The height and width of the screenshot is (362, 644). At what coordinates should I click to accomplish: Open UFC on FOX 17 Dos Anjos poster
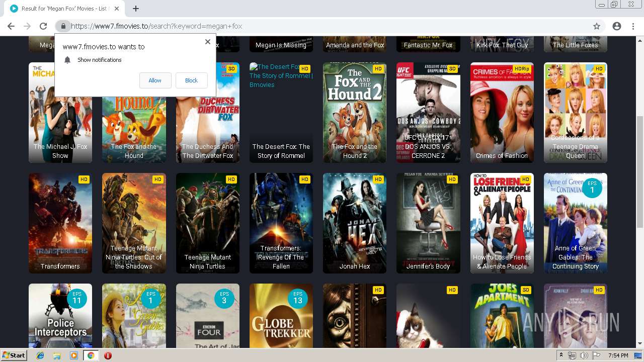[x=428, y=113]
